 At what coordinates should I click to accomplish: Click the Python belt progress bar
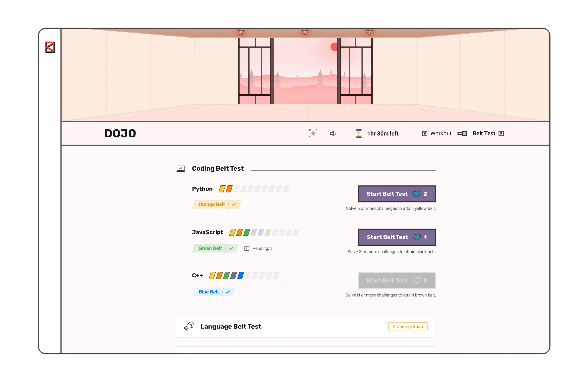point(254,189)
